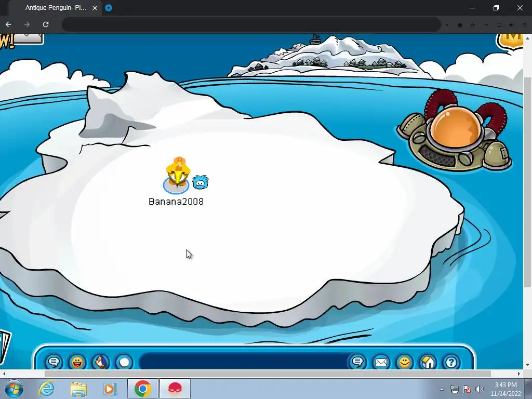Click the blue puffle pet
Screen dimensions: 532x399
tap(200, 182)
